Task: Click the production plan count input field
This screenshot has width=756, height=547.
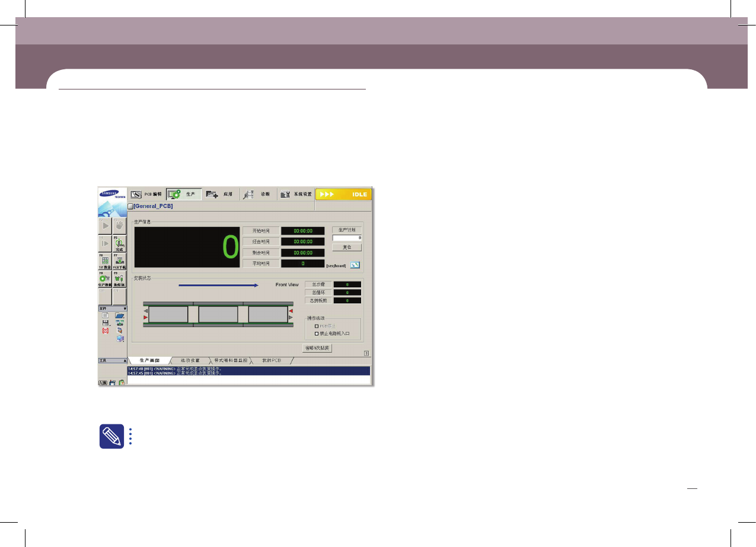Action: pos(347,238)
